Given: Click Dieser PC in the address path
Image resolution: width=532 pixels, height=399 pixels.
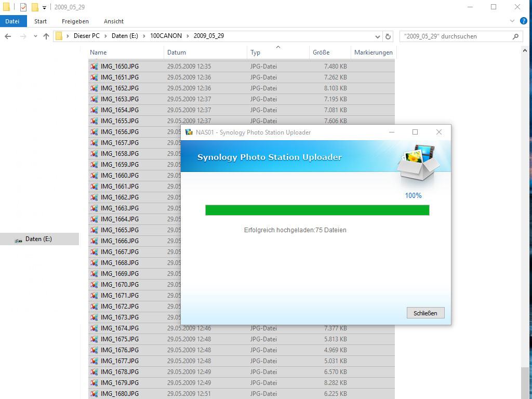Looking at the screenshot, I should coord(87,36).
